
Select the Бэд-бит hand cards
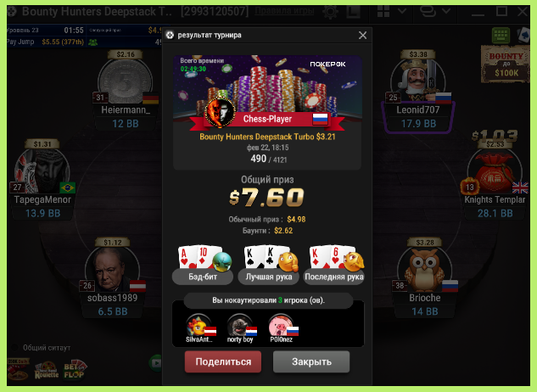[x=200, y=257]
